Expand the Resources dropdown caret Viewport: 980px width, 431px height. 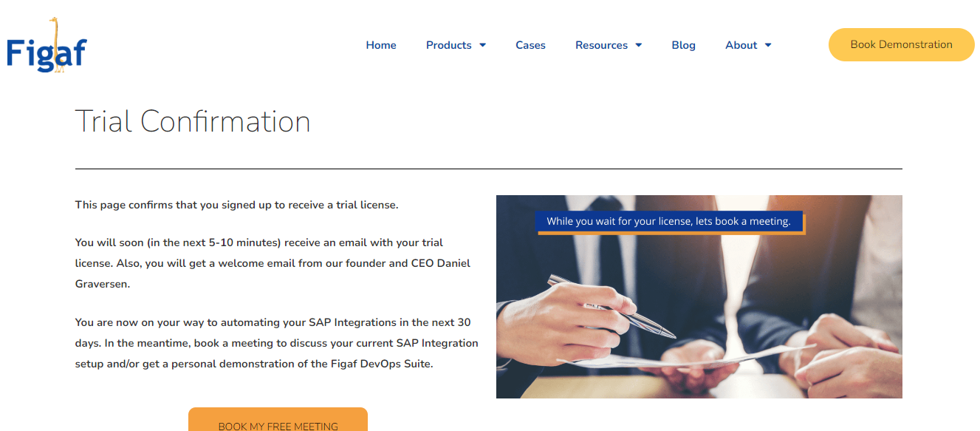pyautogui.click(x=639, y=45)
